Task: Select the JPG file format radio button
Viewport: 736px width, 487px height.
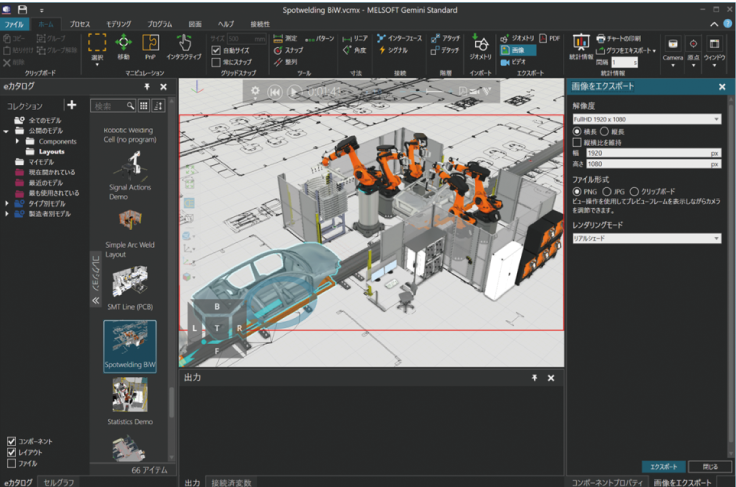Action: coord(607,191)
